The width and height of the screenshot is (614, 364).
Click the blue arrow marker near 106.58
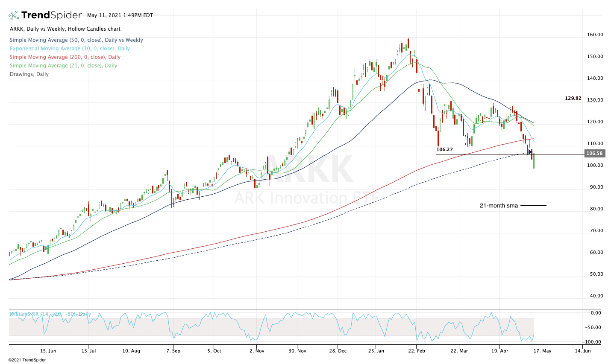click(530, 152)
